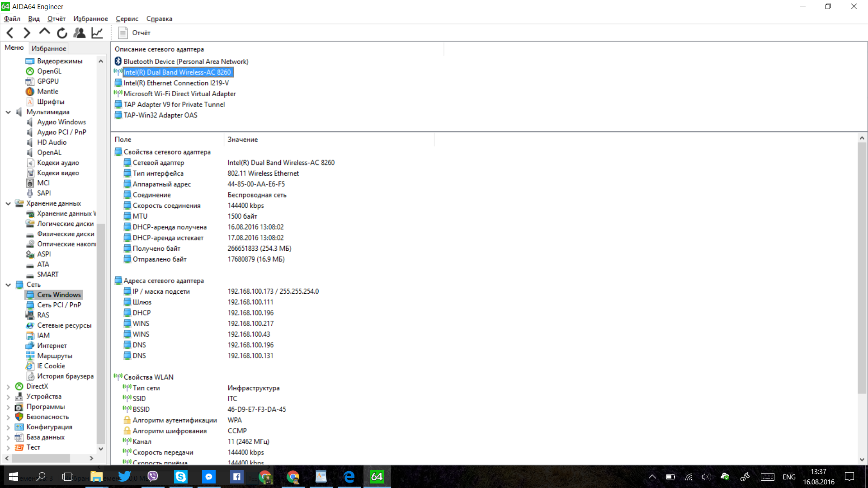The image size is (868, 488).
Task: Open the Справка menu
Action: 159,19
